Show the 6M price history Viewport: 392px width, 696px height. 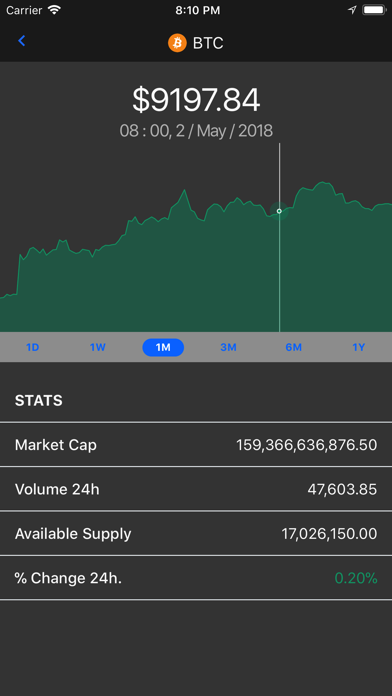293,347
